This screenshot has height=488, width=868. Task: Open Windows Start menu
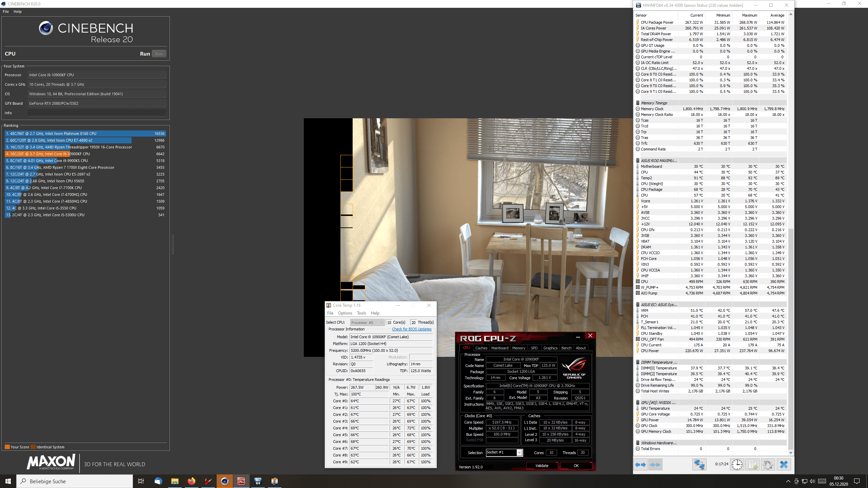click(x=8, y=481)
